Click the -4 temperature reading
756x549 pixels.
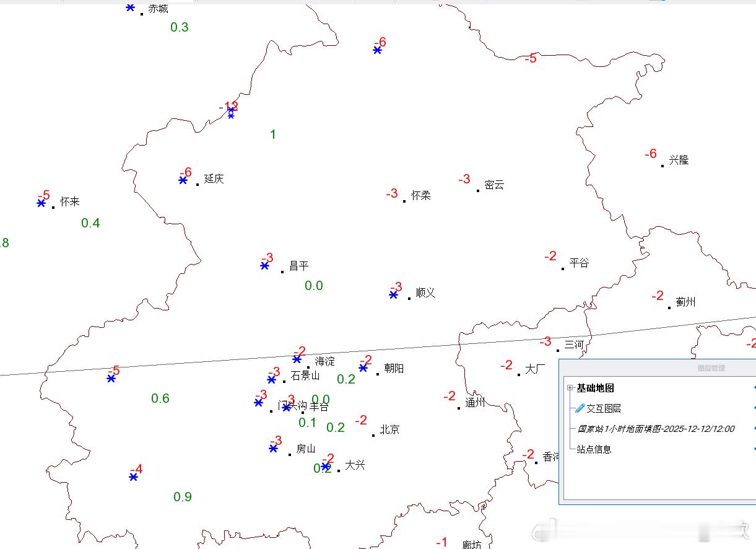pos(136,469)
